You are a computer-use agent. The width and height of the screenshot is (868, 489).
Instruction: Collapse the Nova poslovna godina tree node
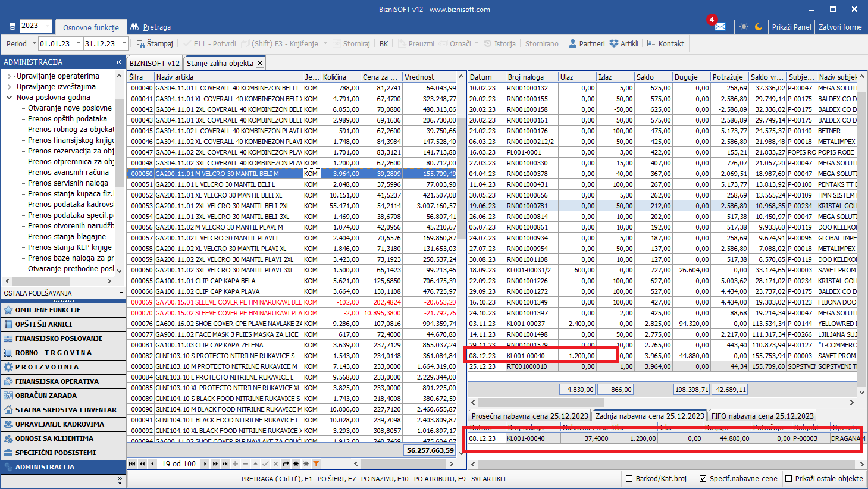[10, 98]
